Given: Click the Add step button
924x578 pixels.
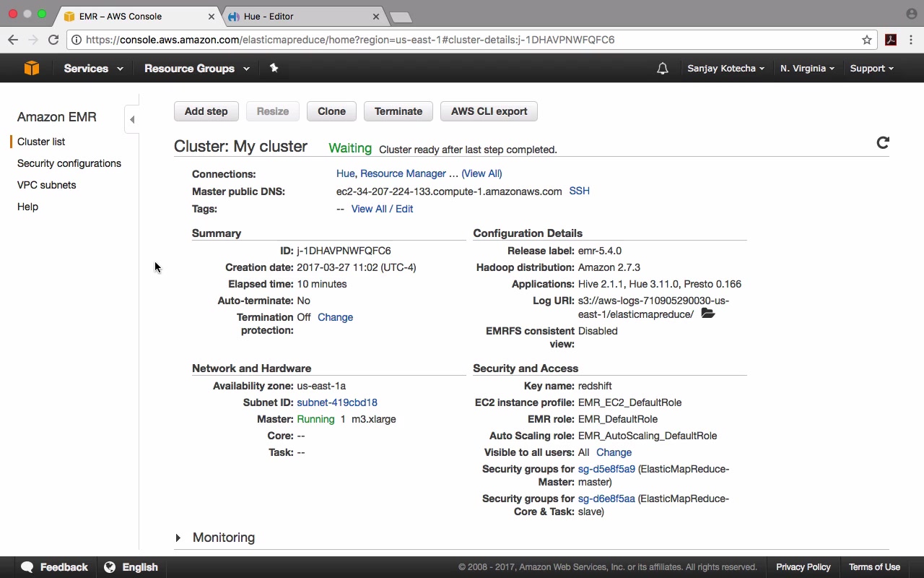Looking at the screenshot, I should [206, 111].
